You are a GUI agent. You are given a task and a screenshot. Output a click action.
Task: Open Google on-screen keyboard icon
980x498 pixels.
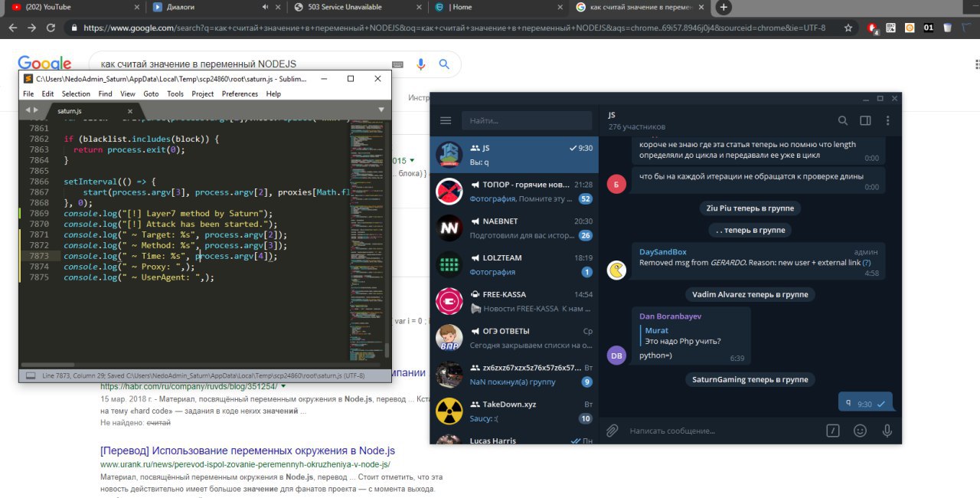tap(397, 64)
